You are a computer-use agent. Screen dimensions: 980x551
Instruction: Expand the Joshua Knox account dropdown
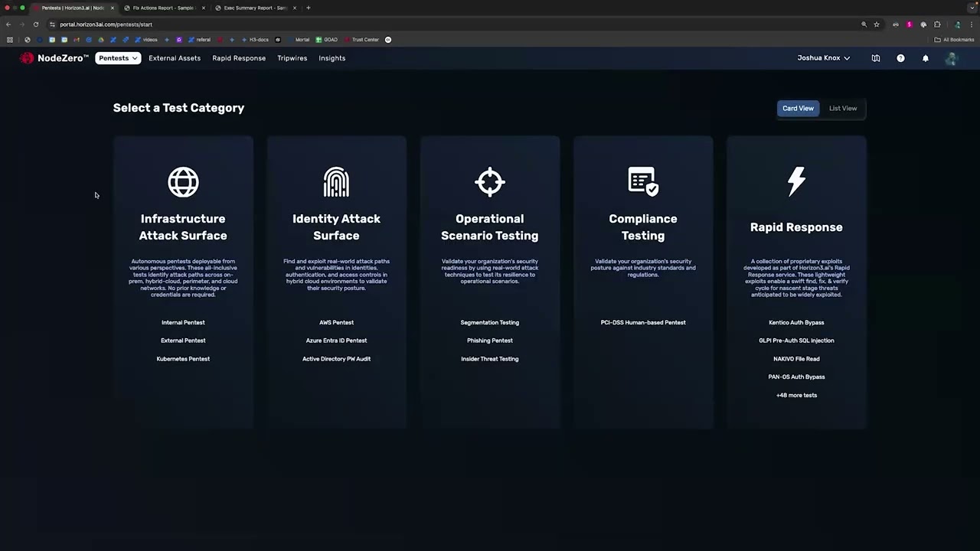coord(824,58)
